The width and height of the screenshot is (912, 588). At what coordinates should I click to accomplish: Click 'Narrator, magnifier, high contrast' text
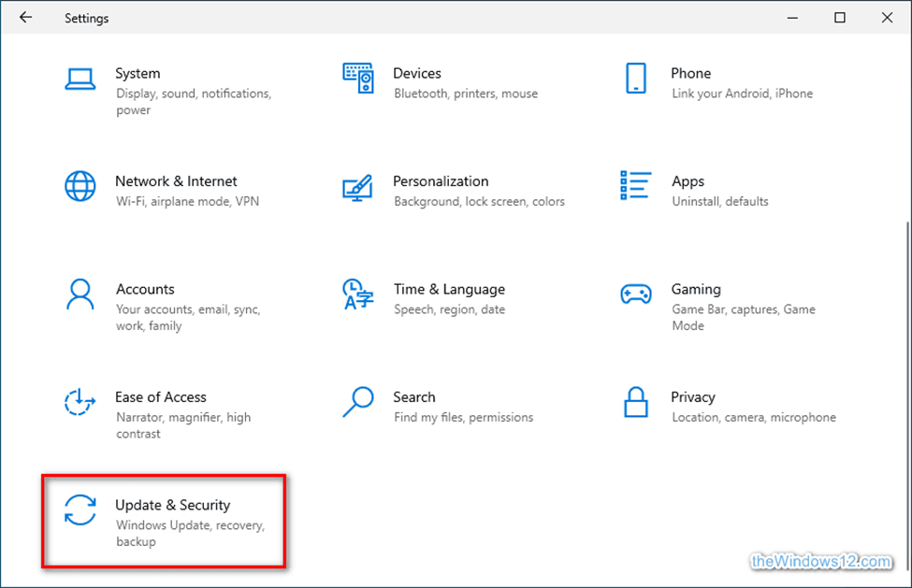click(183, 425)
